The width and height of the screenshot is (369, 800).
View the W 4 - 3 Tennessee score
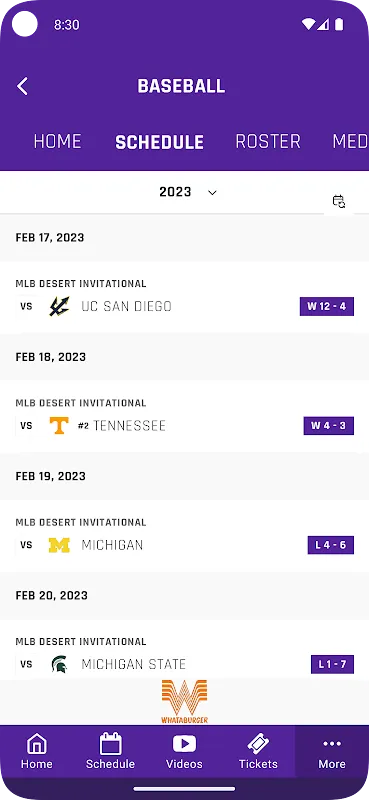coord(329,426)
